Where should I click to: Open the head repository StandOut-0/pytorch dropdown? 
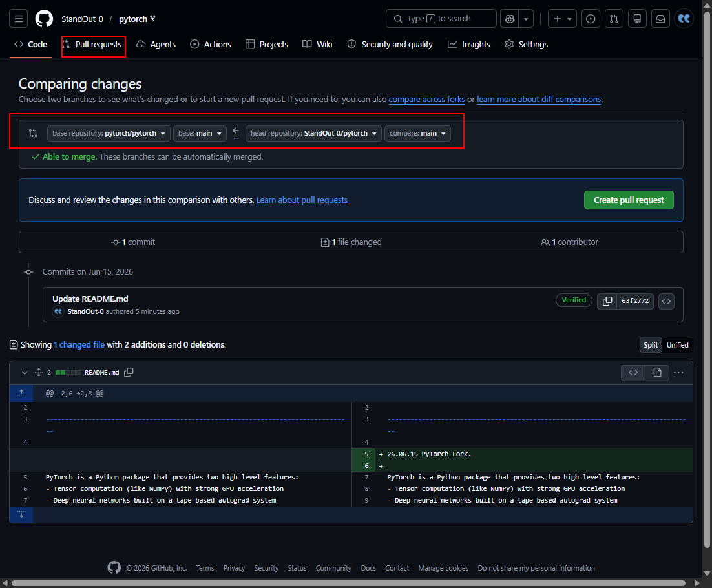[x=313, y=133]
